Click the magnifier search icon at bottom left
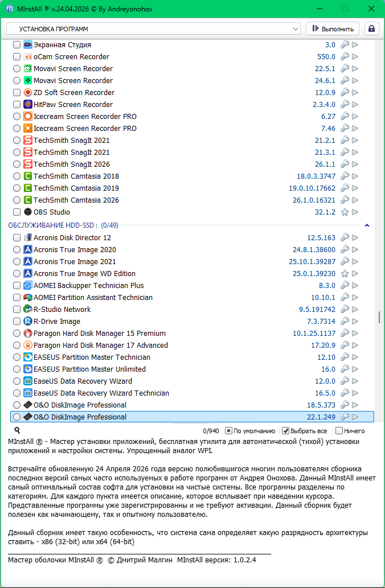 [x=17, y=431]
